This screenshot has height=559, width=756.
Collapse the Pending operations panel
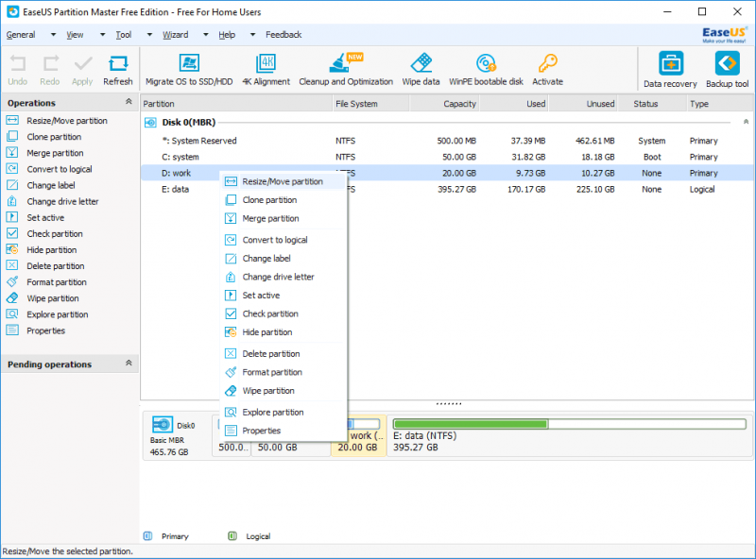pos(129,364)
